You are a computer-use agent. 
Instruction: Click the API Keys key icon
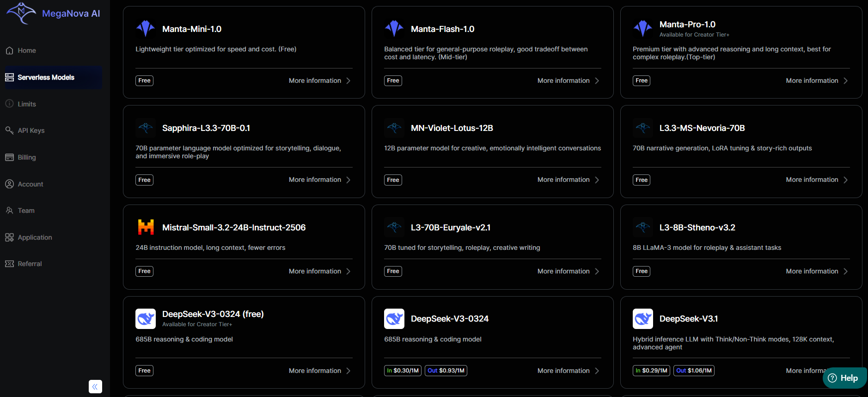coord(9,130)
